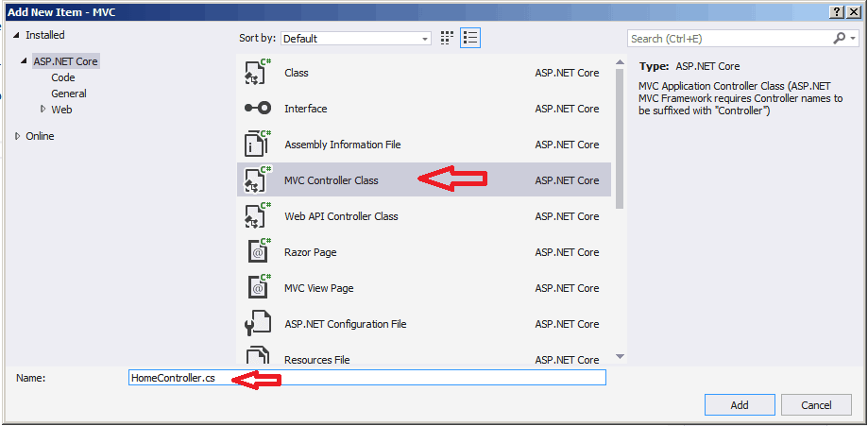Expand the Web tree node
Screen dimensions: 868x426
point(43,110)
